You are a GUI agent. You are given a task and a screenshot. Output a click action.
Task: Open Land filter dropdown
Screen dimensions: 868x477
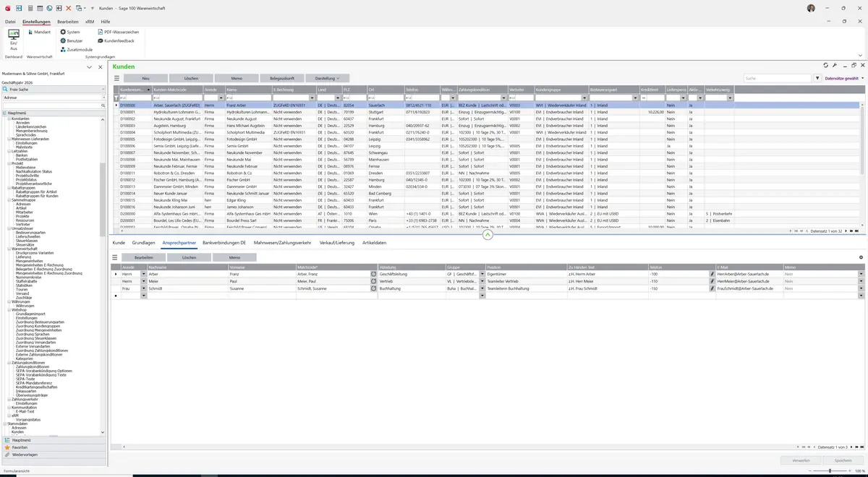[x=338, y=98]
